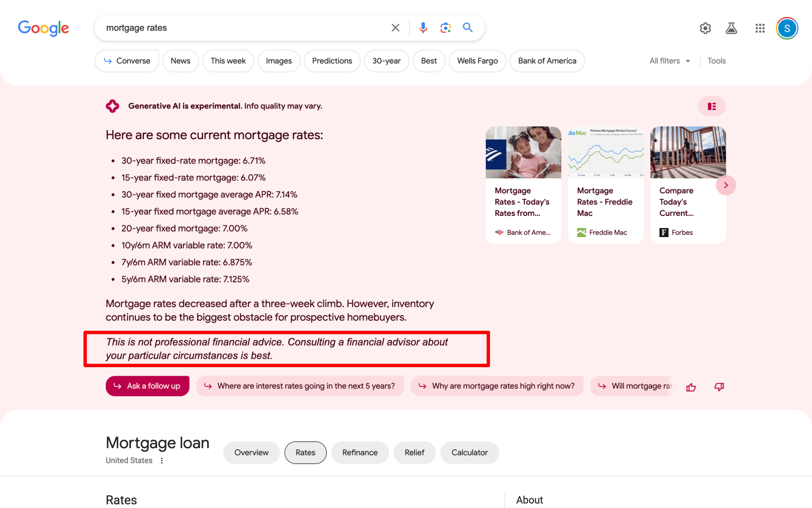812x508 pixels.
Task: Search by image with Google Lens
Action: (446, 27)
